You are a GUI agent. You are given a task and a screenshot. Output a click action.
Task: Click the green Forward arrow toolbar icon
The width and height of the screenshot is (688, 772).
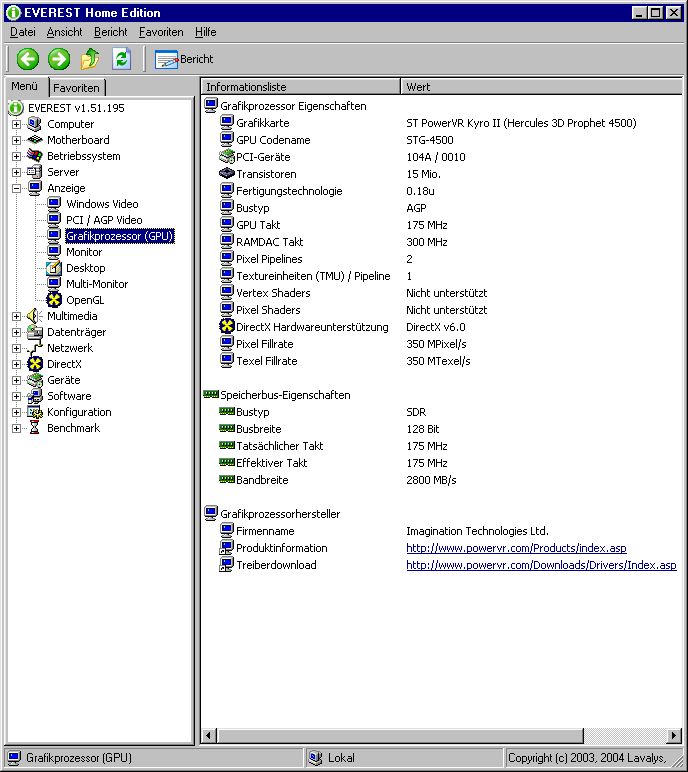59,59
